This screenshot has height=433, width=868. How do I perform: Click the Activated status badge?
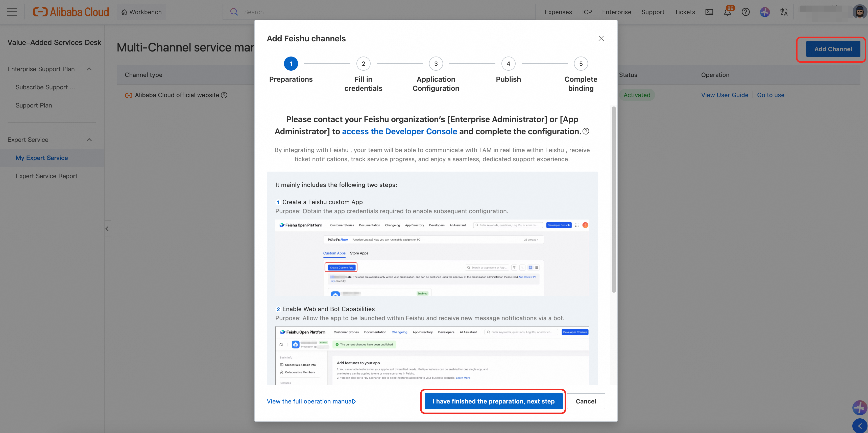click(637, 95)
